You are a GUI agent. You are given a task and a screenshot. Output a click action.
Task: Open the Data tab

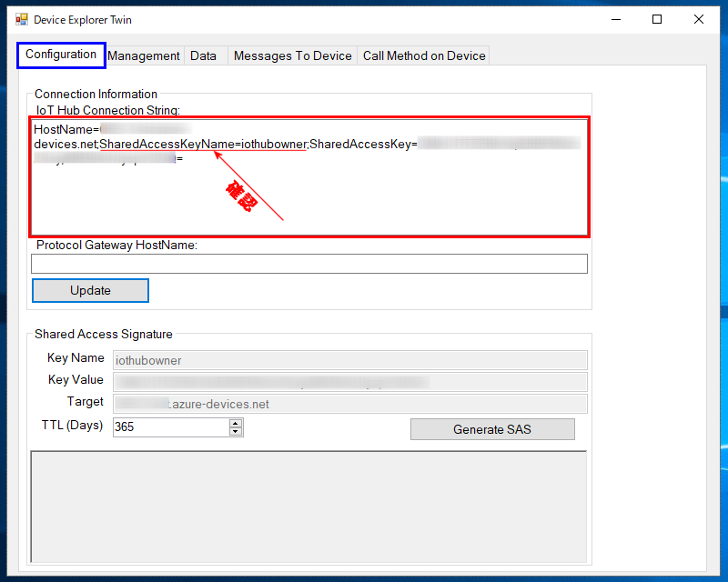point(204,56)
